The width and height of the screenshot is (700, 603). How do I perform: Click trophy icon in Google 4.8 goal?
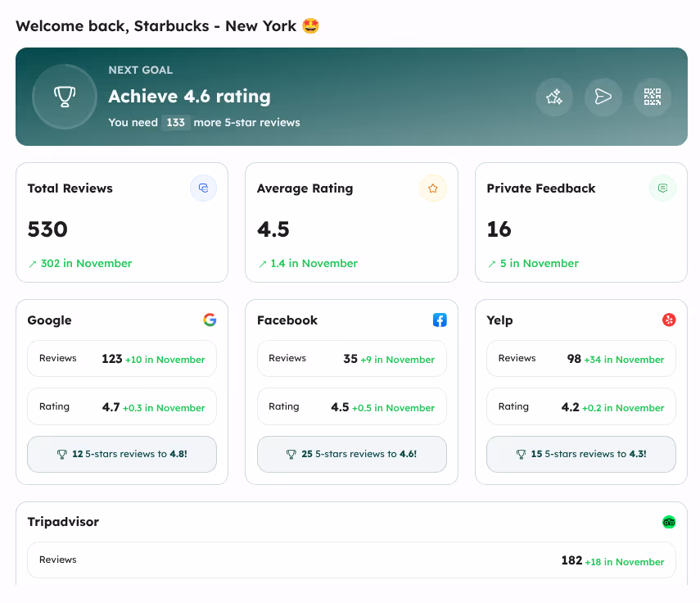point(62,454)
